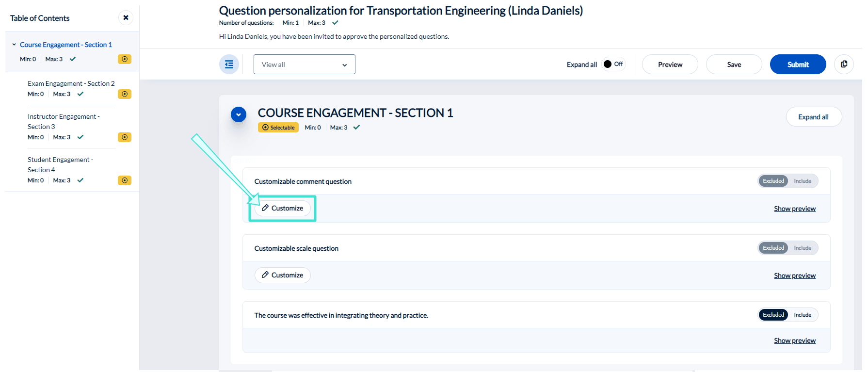Open the View all dropdown
Viewport: 868px width, 372px height.
(305, 65)
